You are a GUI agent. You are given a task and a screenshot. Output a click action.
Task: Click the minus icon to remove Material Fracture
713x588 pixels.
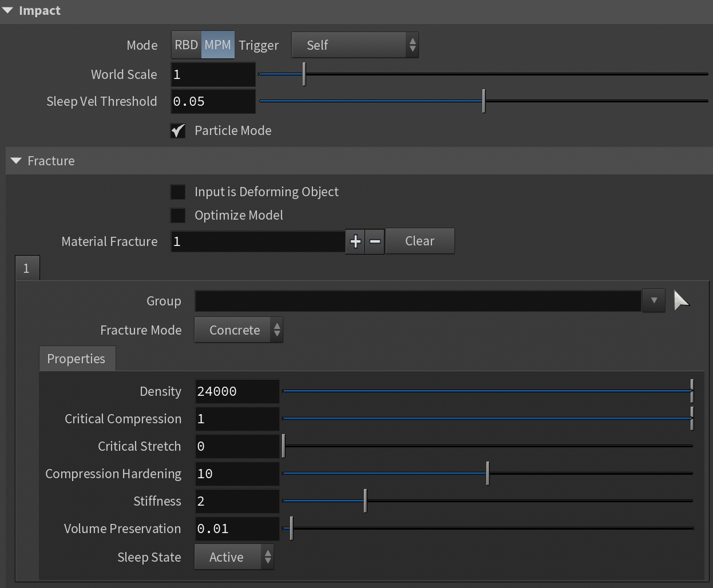pos(375,241)
